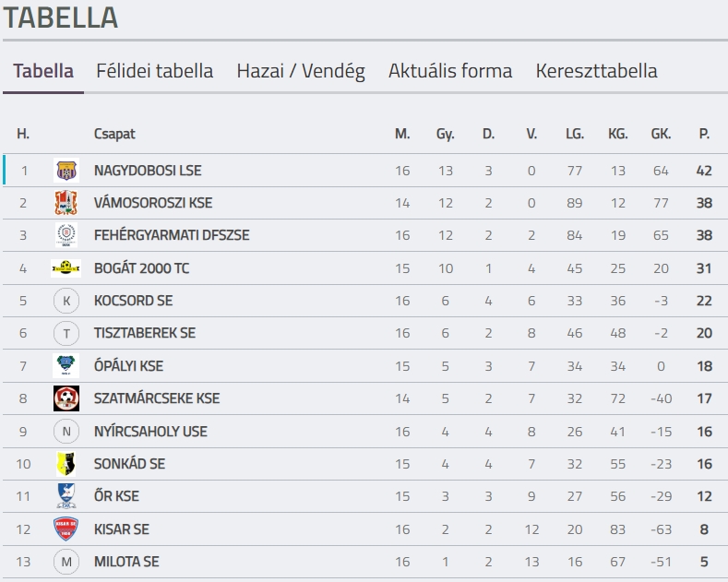Open the Hazai / Vendég tab

coord(301,71)
